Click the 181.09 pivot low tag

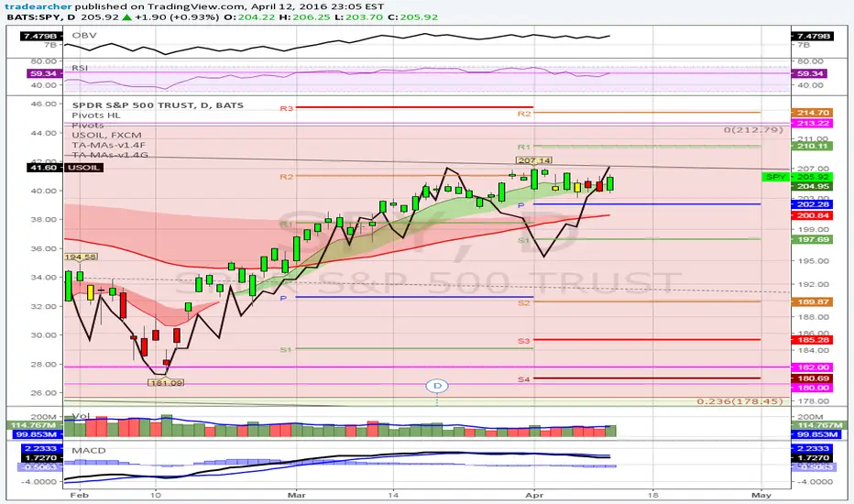(166, 383)
